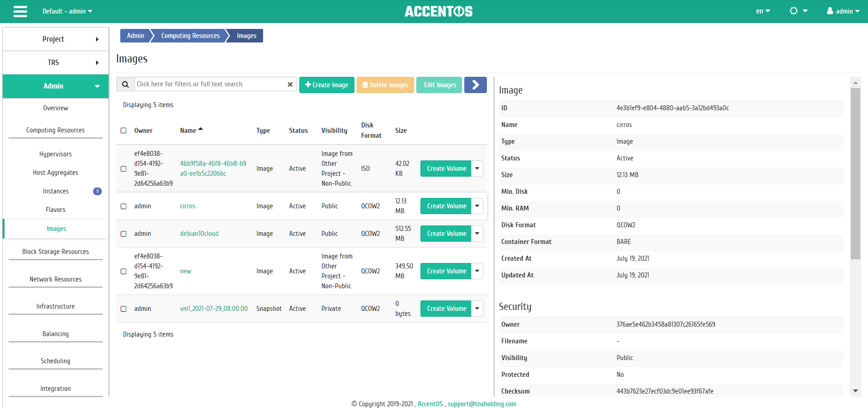Open actions dropdown for 46b9f58a image
868x408 pixels.
(477, 169)
